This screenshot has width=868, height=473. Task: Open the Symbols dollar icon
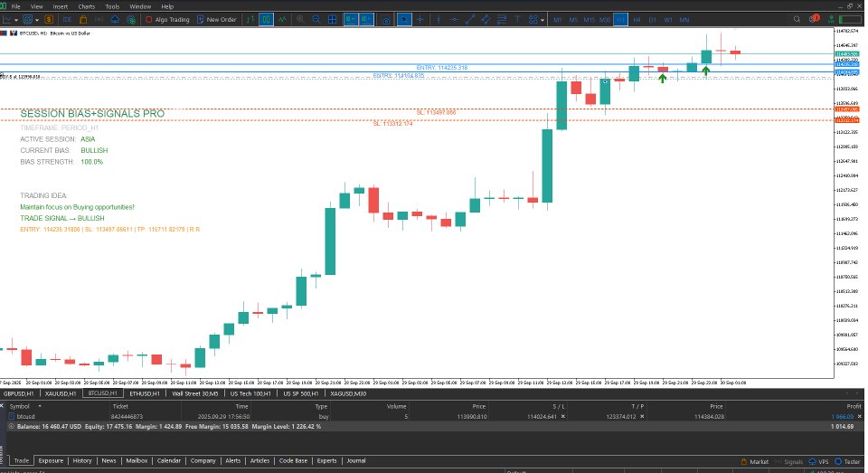pos(49,19)
